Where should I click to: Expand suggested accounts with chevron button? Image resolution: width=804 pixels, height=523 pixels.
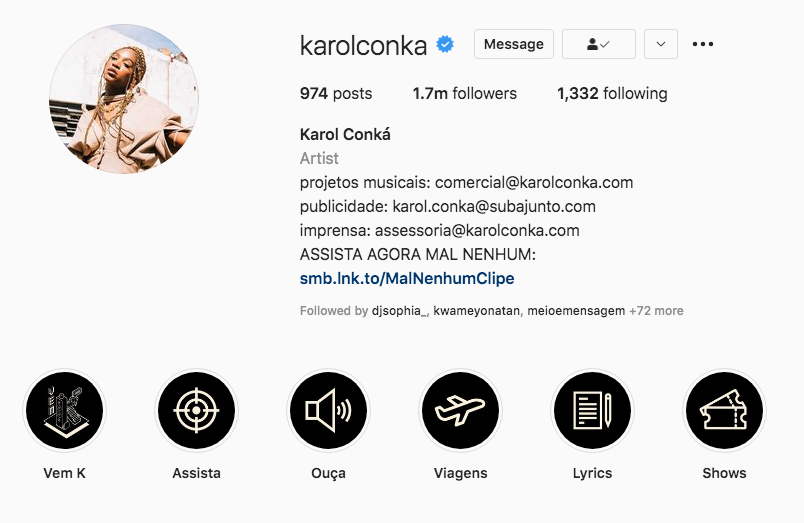coord(661,44)
